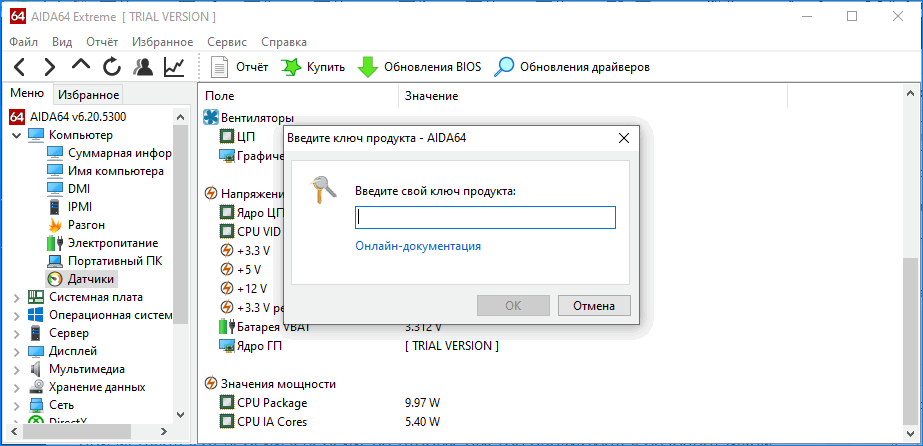Open the Сервис menu
923x446 pixels.
pyautogui.click(x=227, y=42)
